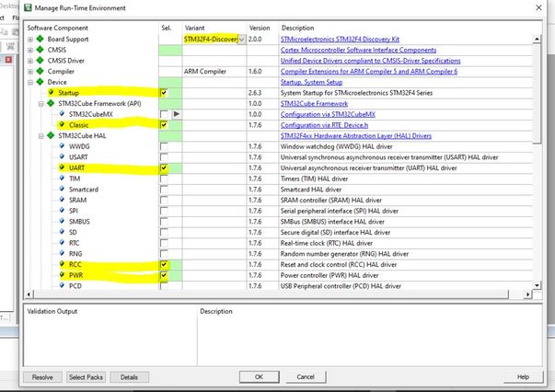Expand the CMSIS Driver tree node
This screenshot has width=555, height=392.
pyautogui.click(x=30, y=61)
